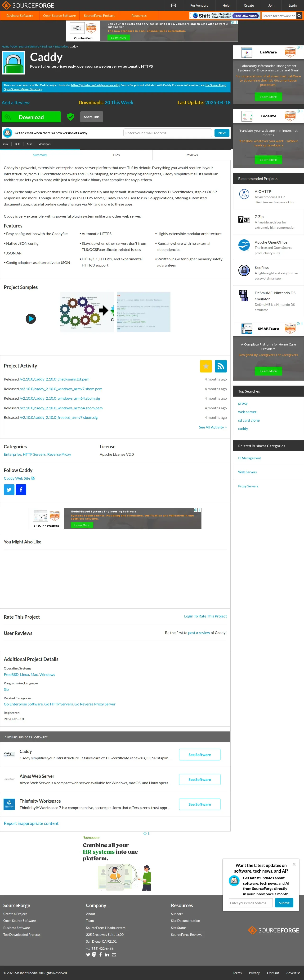Open the KeePass project icon
304x980 pixels.
[x=244, y=270]
